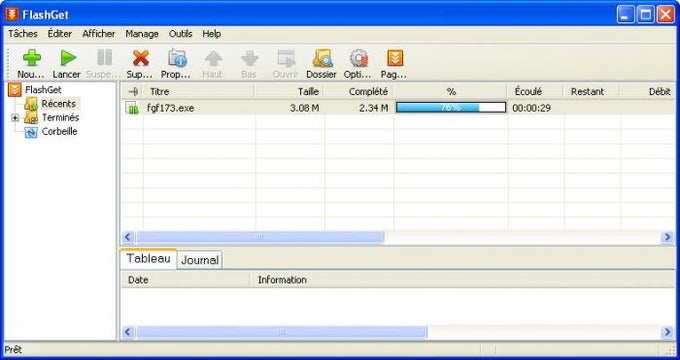Open the Outils menu
This screenshot has height=360, width=680.
[x=180, y=34]
